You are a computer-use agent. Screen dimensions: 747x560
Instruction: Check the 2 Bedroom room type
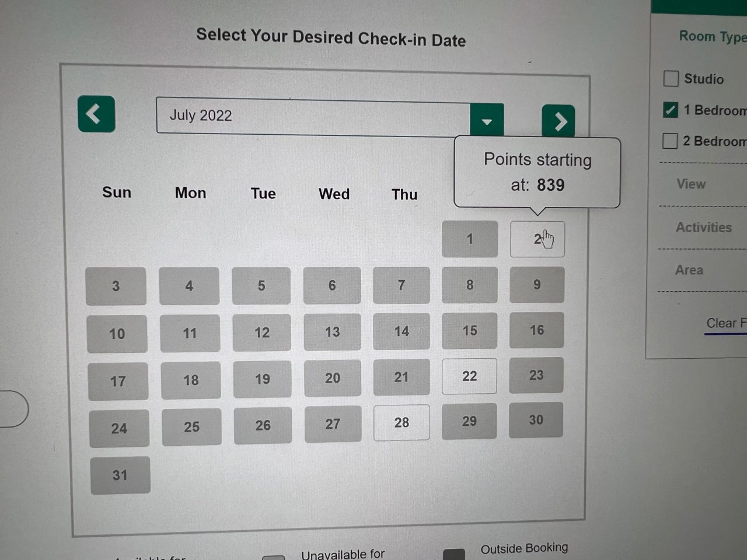tap(669, 141)
